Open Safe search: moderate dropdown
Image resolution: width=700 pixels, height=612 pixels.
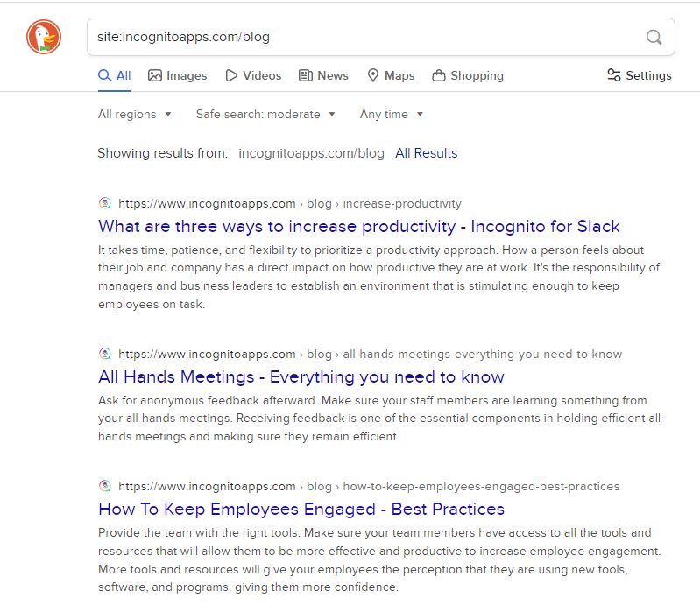click(265, 114)
